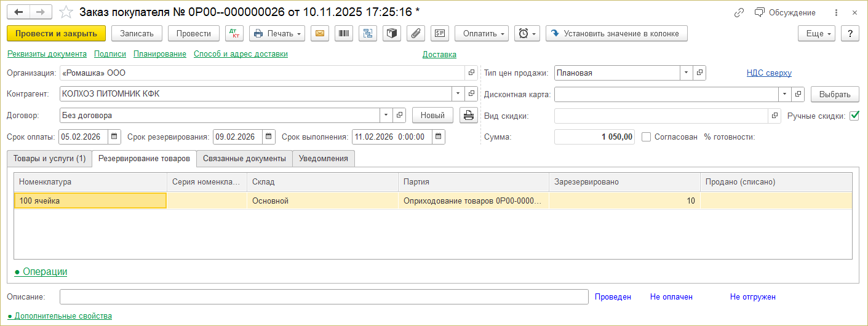Open Договор record via its open icon
The height and width of the screenshot is (326, 868).
coord(399,115)
